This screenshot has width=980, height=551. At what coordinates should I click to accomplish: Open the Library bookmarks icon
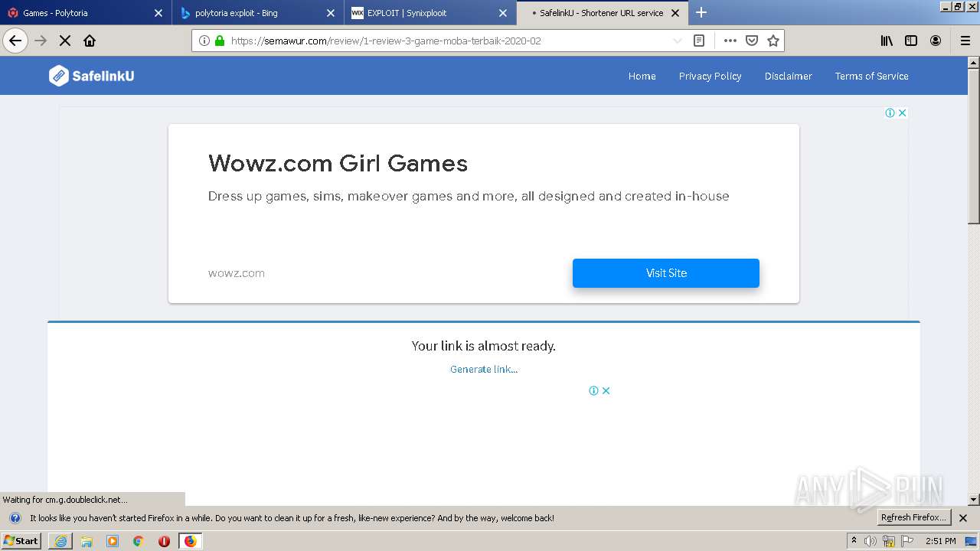pos(887,41)
